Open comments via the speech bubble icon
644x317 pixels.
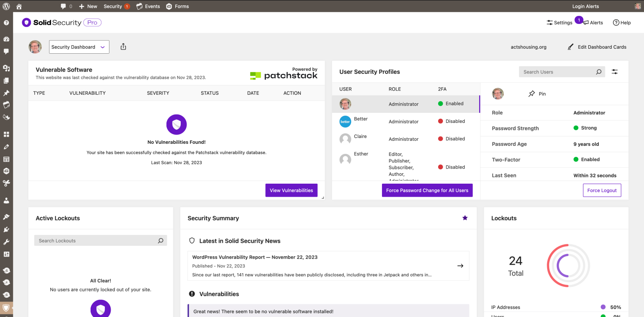63,6
